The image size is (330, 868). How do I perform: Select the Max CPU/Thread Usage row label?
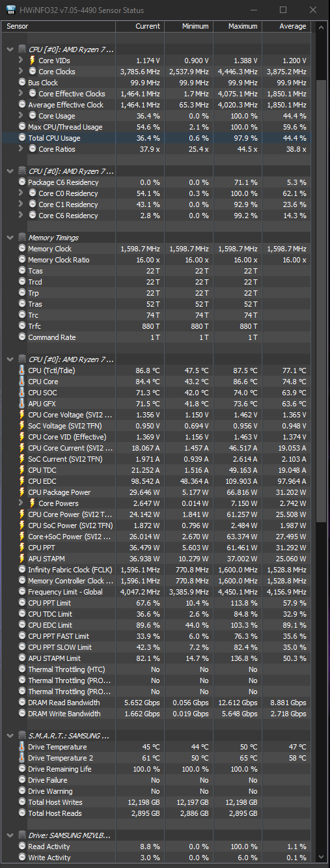point(65,127)
